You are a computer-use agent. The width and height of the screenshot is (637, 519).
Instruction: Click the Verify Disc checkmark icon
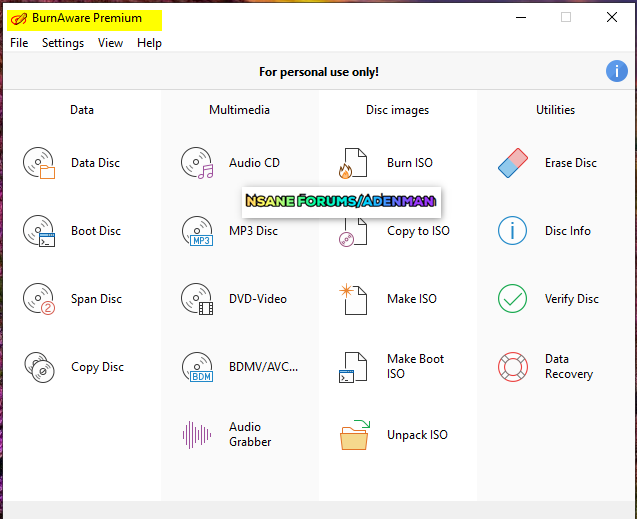512,299
